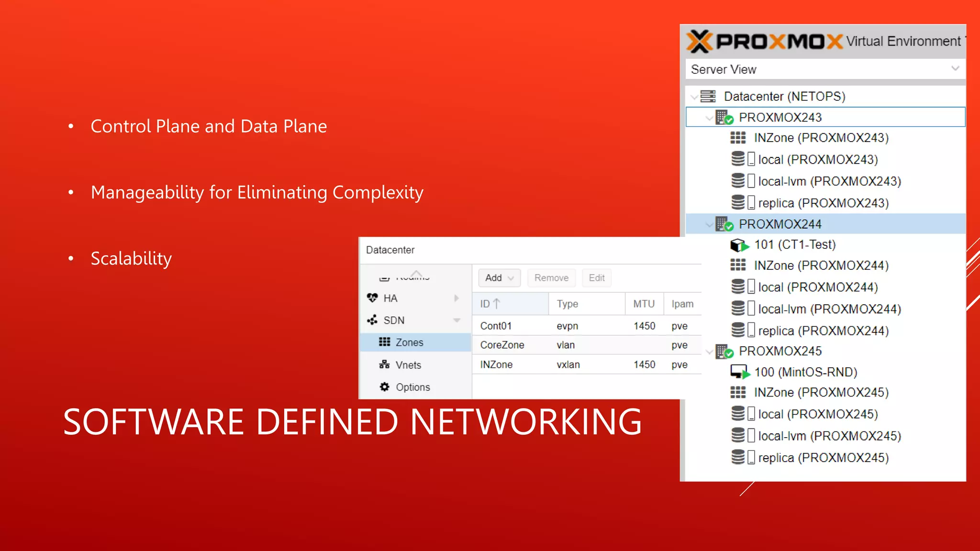Collapse the PROXMOX243 node
The image size is (980, 551).
click(709, 118)
